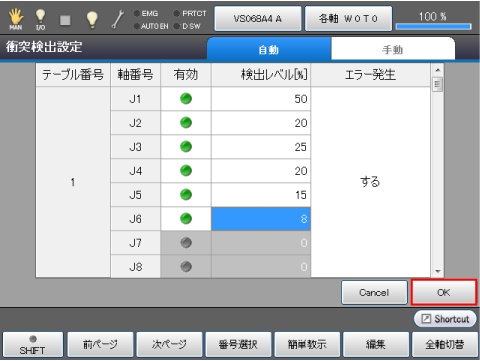480x361 pixels.
Task: Click the scrollbar up arrow
Action: pyautogui.click(x=438, y=70)
